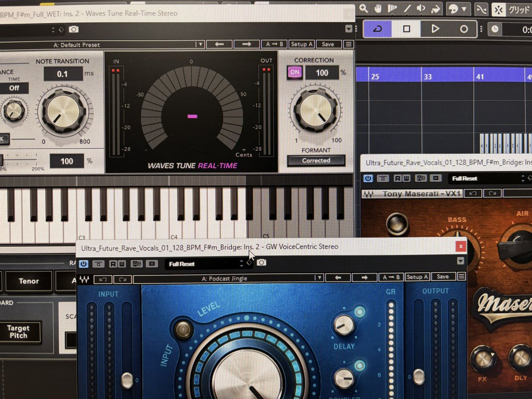Open the Formant Corrected selector

point(316,160)
